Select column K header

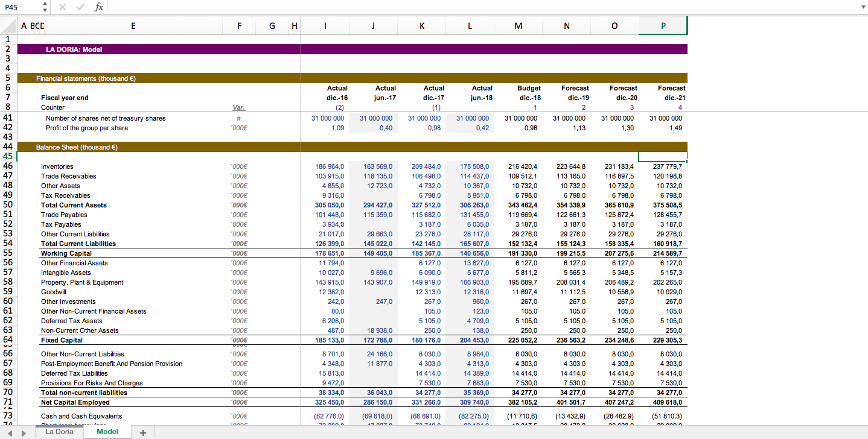tap(422, 26)
